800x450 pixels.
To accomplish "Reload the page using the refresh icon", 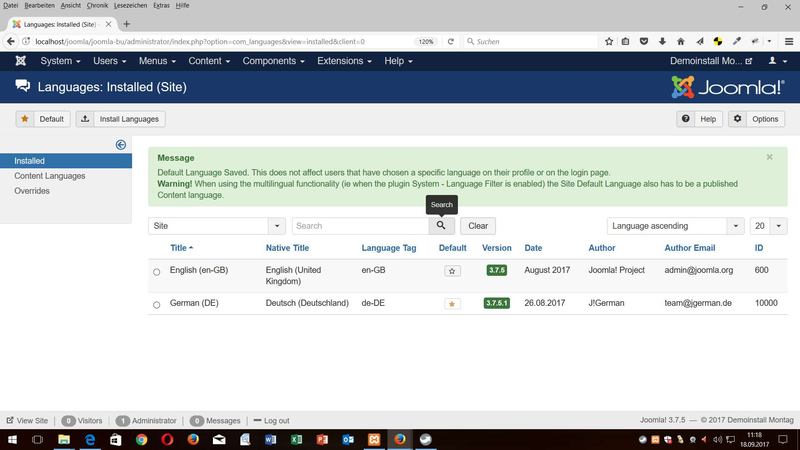I will click(x=451, y=41).
